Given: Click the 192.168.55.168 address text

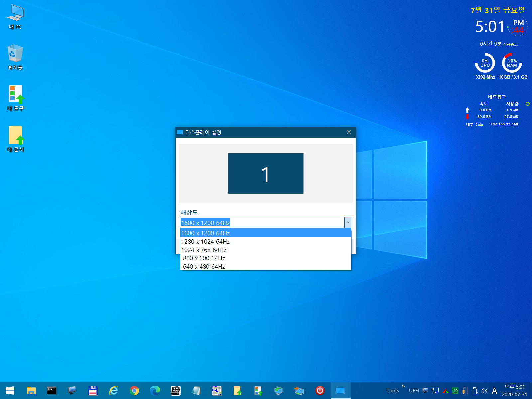Looking at the screenshot, I should (504, 124).
